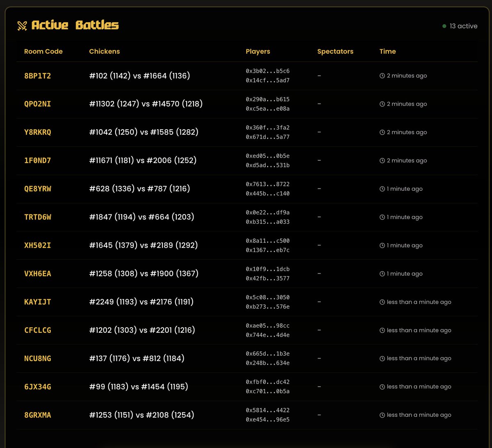Click player address 0x3b02...b5c6

click(268, 71)
